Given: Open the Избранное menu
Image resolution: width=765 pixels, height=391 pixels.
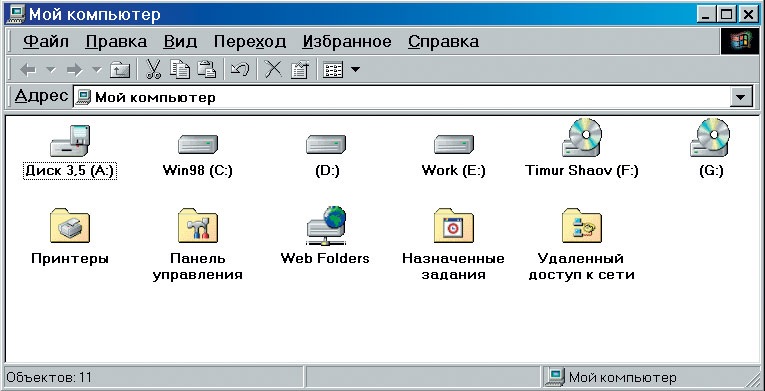Looking at the screenshot, I should pyautogui.click(x=347, y=41).
